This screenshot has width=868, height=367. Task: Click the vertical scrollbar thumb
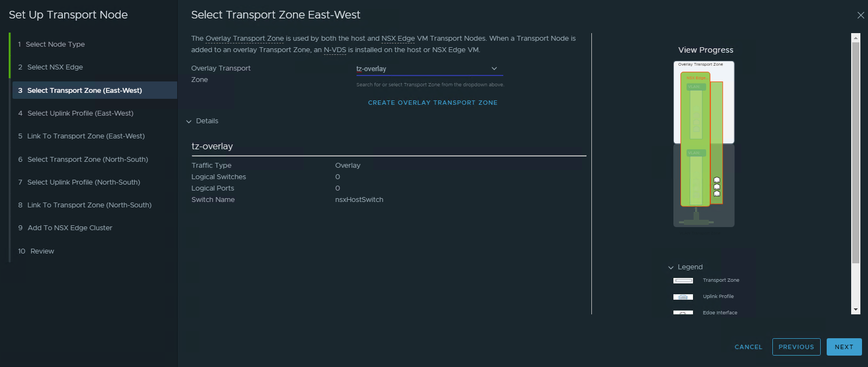[855, 153]
